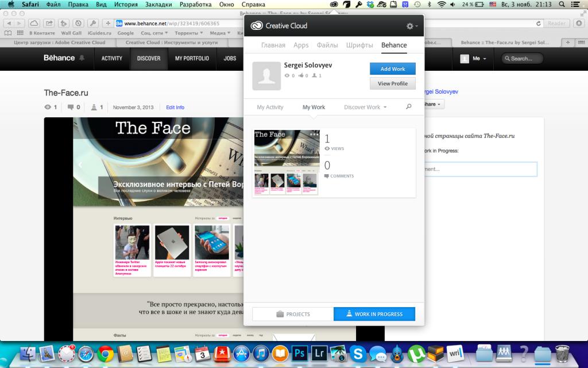Viewport: 588px width, 368px height.
Task: Click the Safari back arrow
Action: 9,23
